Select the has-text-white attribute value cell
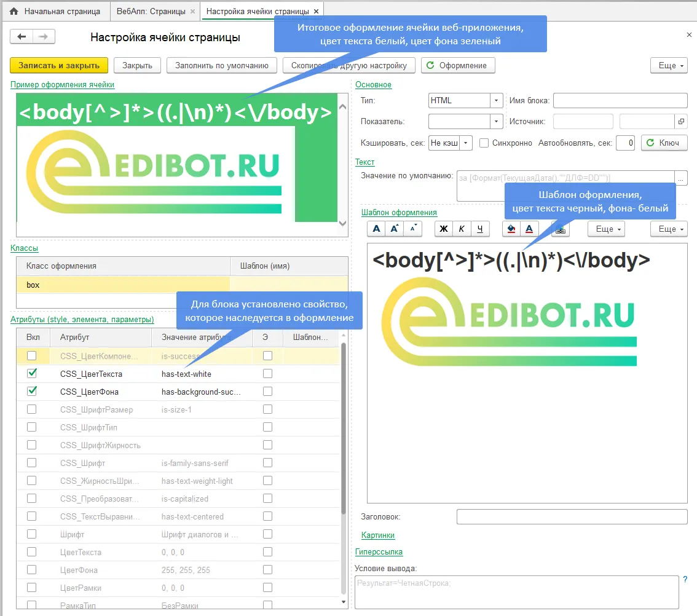The height and width of the screenshot is (616, 697). pyautogui.click(x=202, y=374)
